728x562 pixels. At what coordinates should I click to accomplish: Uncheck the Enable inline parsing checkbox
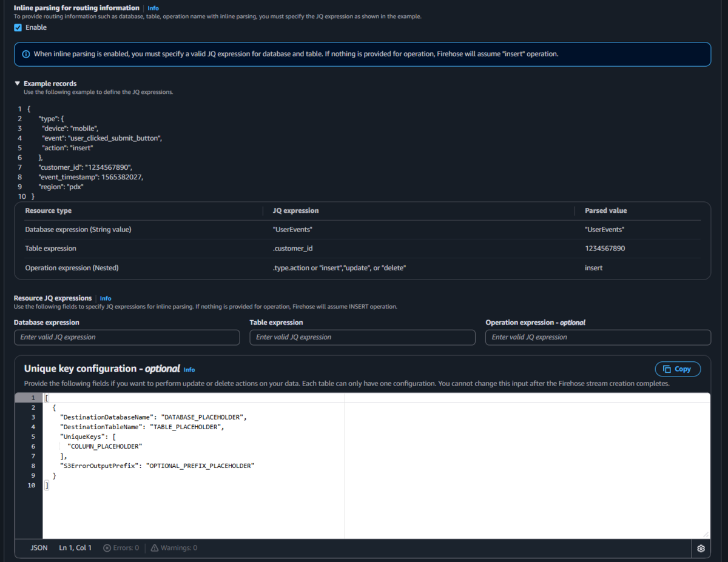[18, 27]
